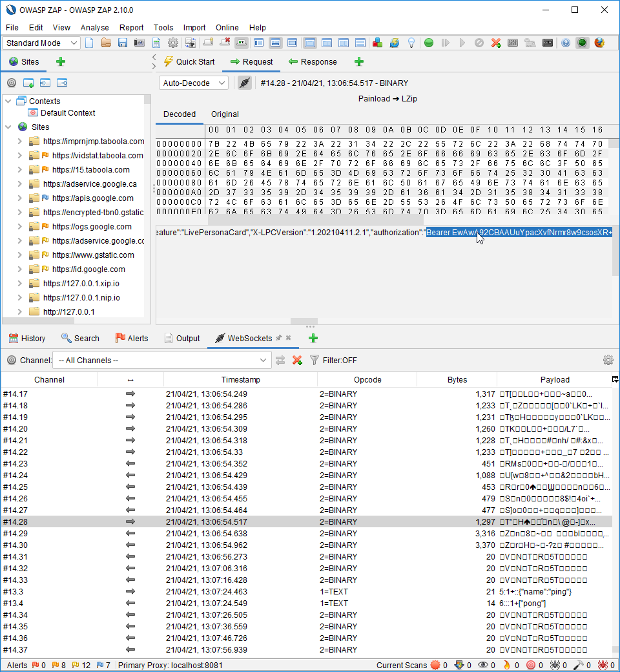The height and width of the screenshot is (672, 620).
Task: Persist the session with the floppy disk icon
Action: coord(123,43)
